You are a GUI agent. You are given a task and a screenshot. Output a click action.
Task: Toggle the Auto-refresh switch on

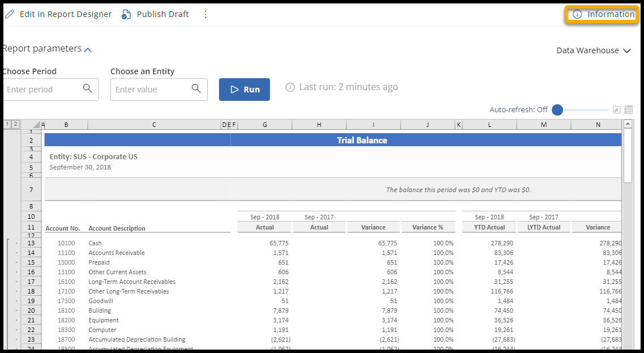coord(558,110)
